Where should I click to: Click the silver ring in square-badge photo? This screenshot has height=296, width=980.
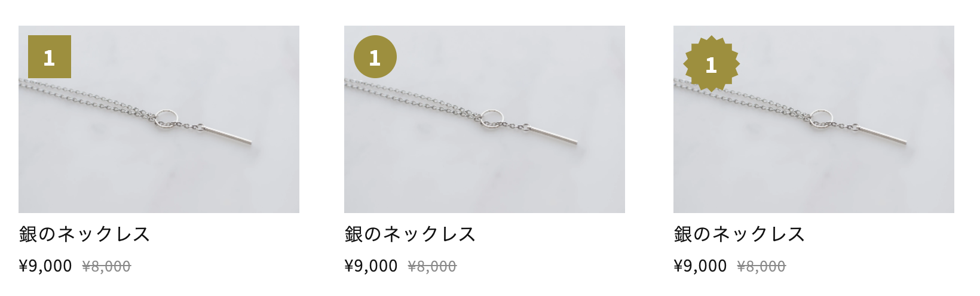click(x=166, y=119)
